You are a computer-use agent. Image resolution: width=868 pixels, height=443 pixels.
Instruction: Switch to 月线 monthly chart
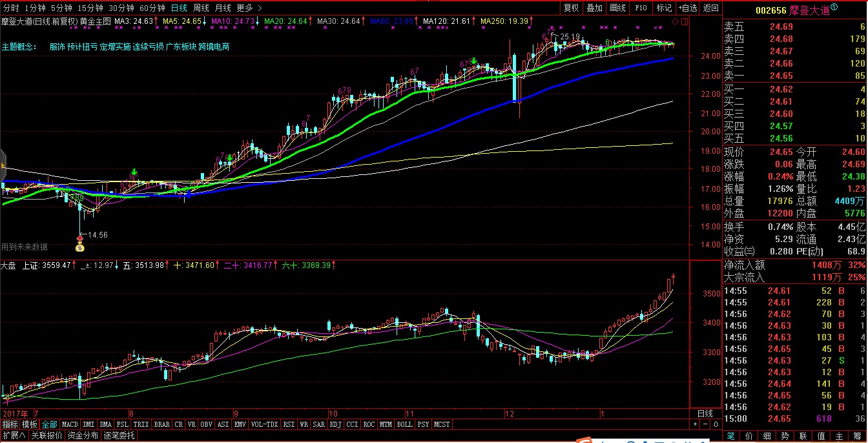pos(223,8)
